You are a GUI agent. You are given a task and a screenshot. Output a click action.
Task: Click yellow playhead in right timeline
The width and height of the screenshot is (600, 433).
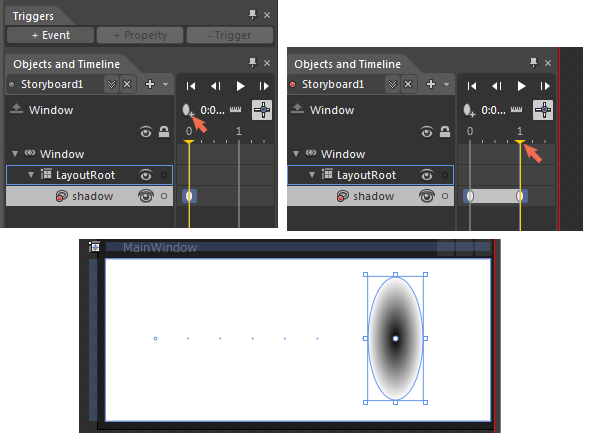pyautogui.click(x=520, y=142)
